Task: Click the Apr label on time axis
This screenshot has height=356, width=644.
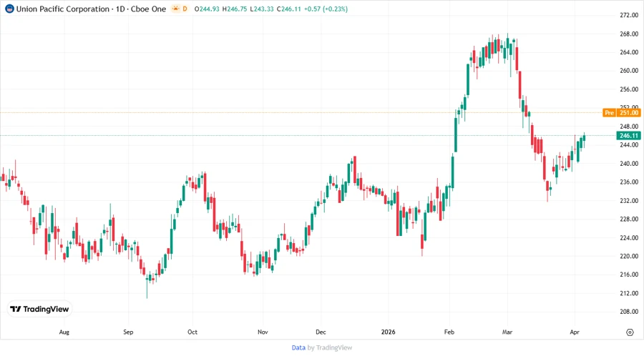Action: pos(575,332)
